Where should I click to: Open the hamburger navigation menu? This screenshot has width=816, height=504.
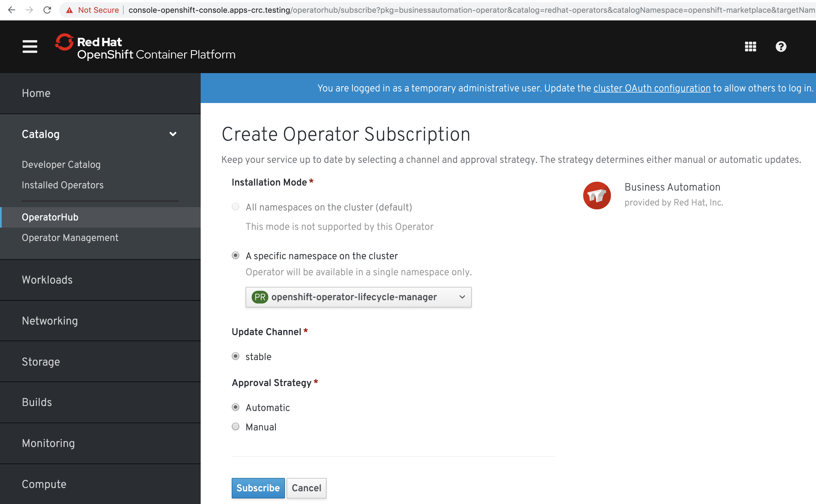tap(30, 46)
